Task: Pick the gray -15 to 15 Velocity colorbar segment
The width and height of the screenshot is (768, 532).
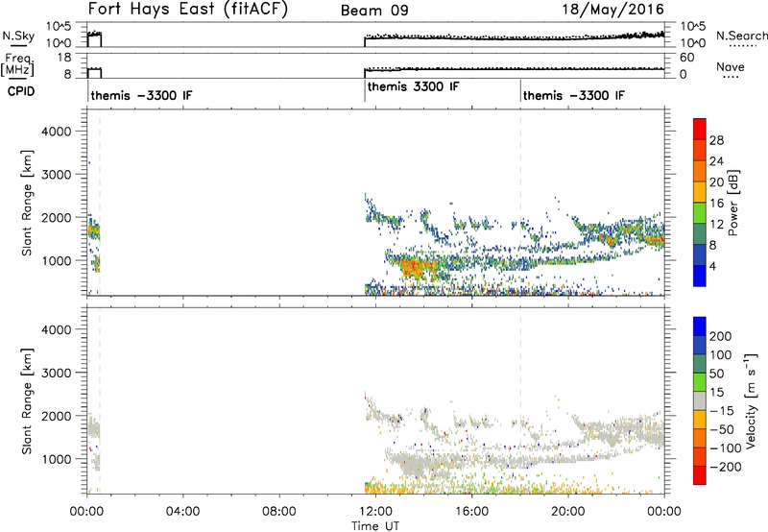Action: point(700,400)
